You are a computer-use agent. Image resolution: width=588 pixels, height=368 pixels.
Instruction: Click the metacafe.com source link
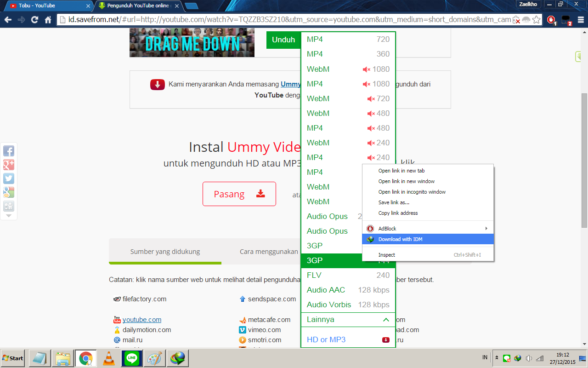point(269,320)
